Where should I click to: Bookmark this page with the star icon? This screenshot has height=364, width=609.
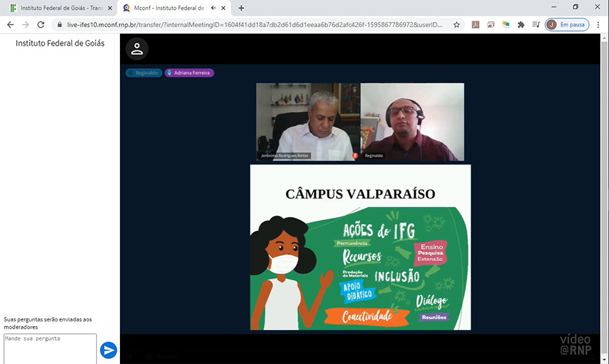click(457, 24)
